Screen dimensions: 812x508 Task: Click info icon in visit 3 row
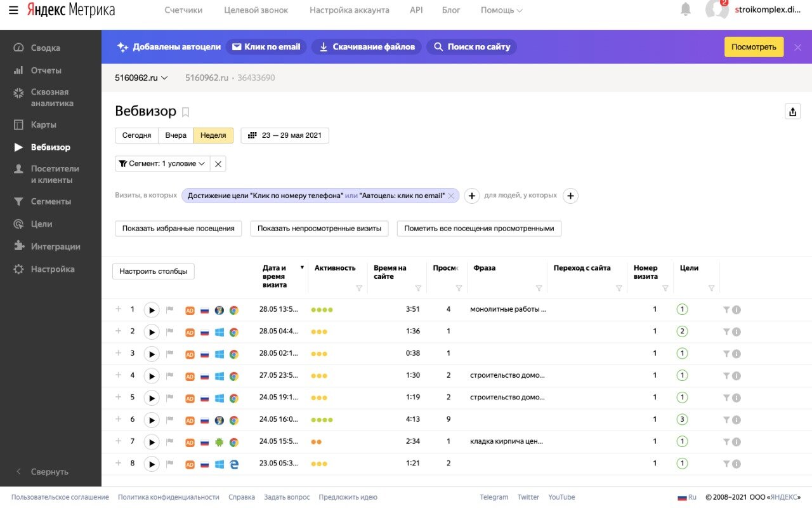(737, 354)
